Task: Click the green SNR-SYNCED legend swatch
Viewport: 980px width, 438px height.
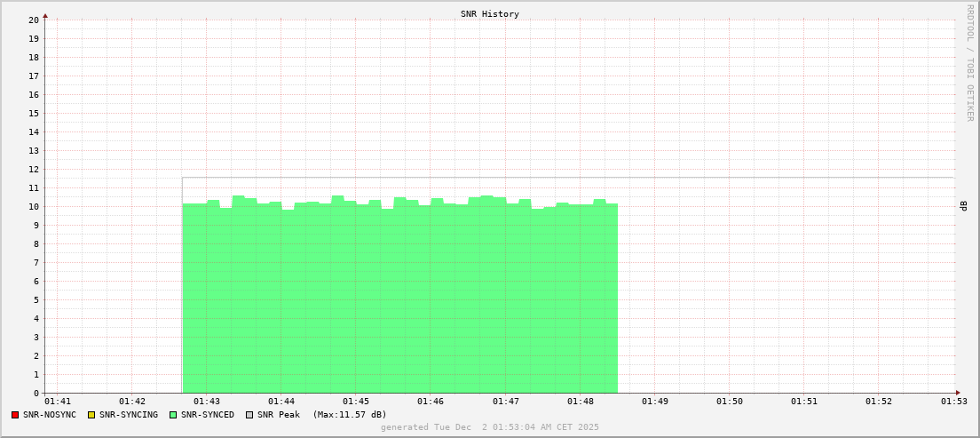Action: pyautogui.click(x=173, y=415)
